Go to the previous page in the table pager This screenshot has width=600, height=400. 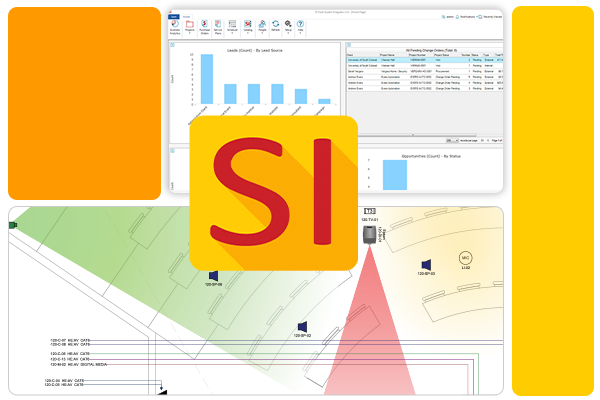click(488, 141)
